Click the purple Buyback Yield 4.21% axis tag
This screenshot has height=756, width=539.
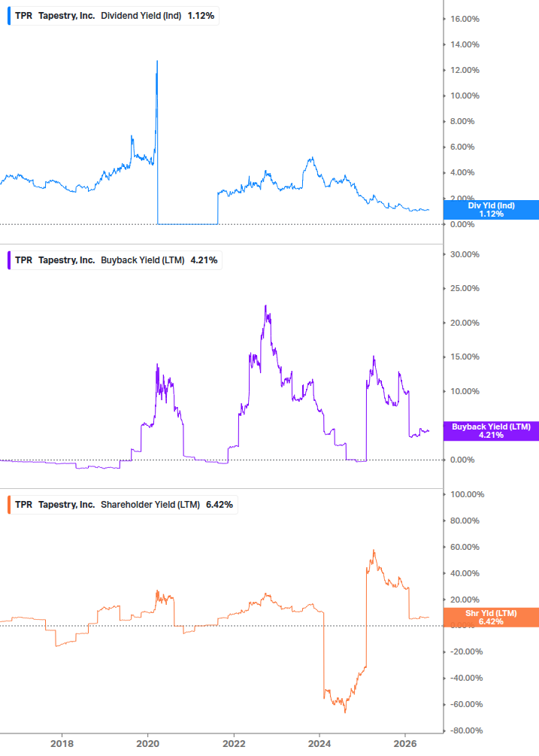click(x=491, y=431)
